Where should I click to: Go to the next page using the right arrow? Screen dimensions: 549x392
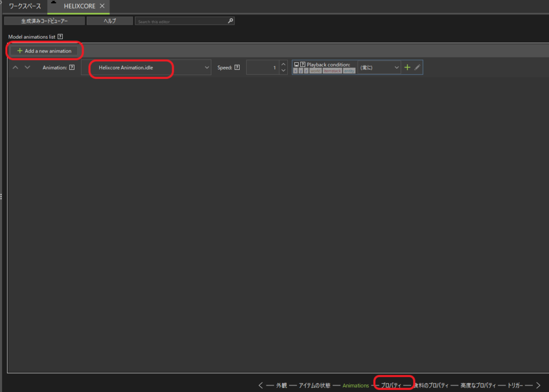(538, 385)
